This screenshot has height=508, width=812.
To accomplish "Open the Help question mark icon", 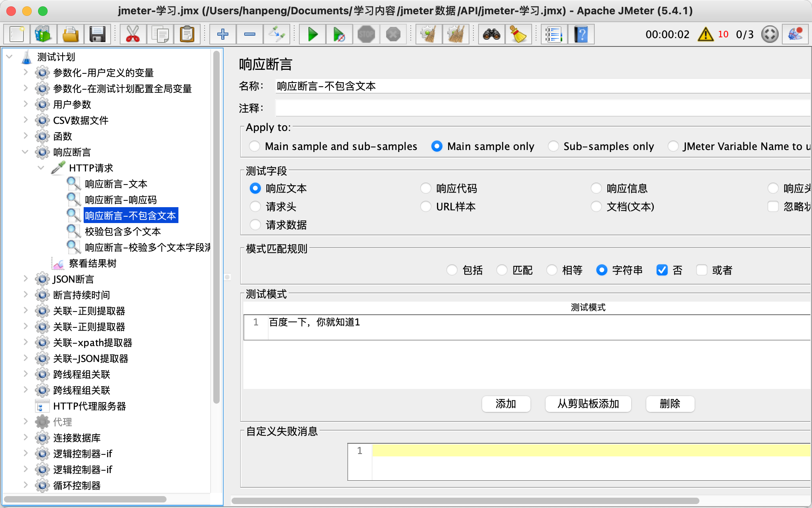I will coord(581,35).
